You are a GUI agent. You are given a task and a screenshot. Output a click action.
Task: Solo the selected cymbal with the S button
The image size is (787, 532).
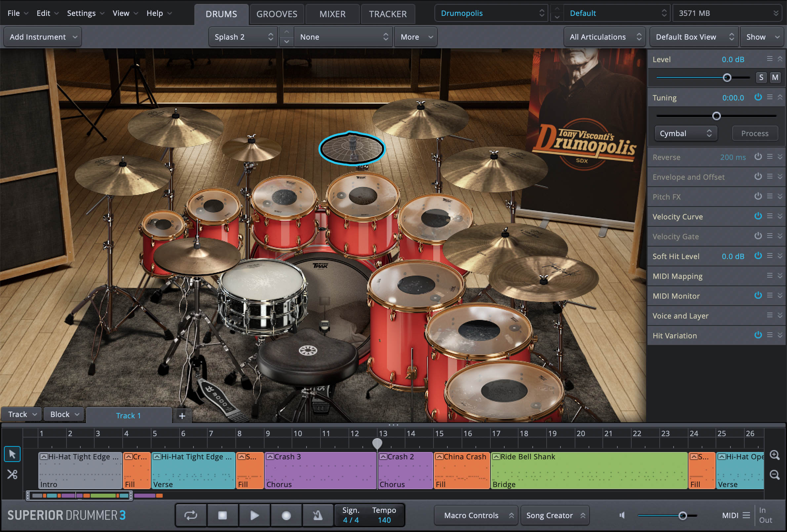click(761, 77)
